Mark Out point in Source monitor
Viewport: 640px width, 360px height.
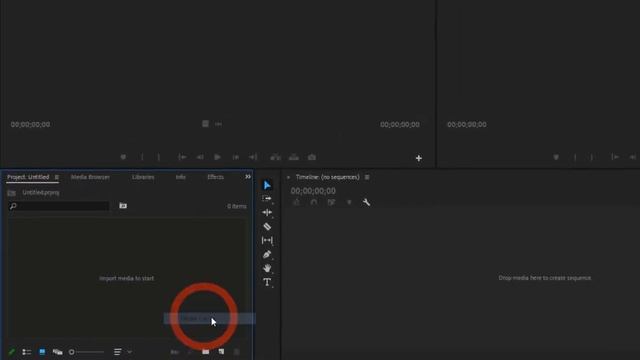[x=159, y=157]
